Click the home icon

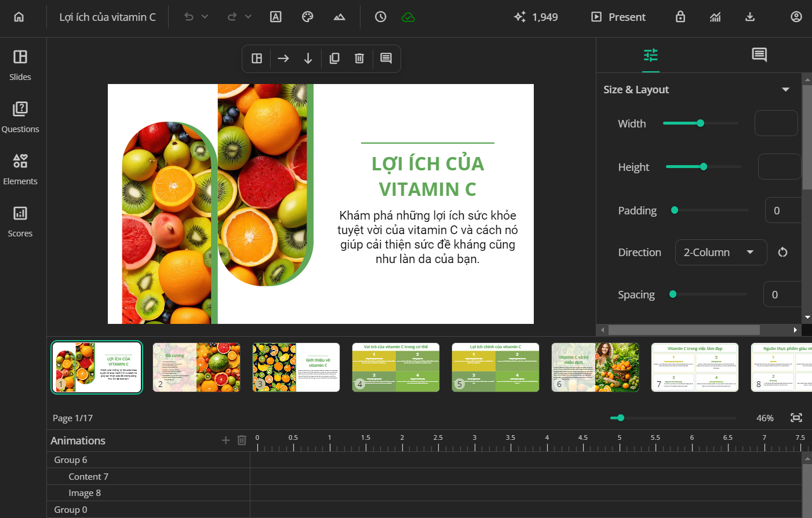pos(19,17)
